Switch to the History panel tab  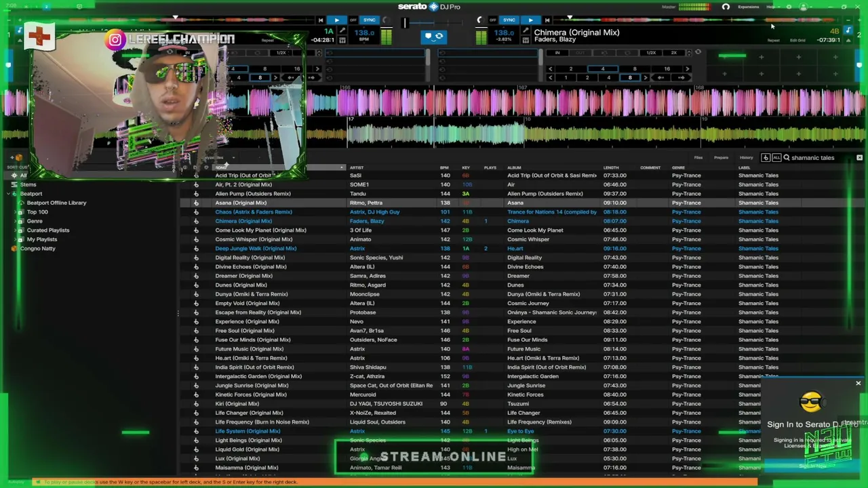tap(746, 158)
